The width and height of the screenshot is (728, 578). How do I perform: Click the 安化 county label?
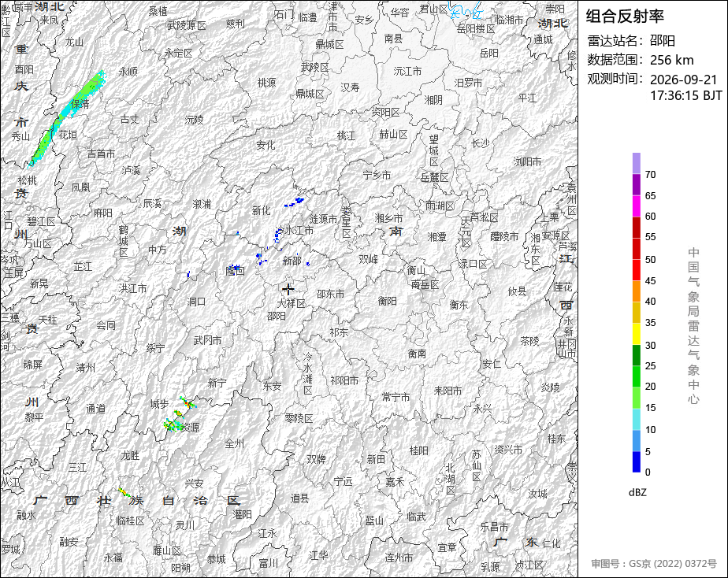266,145
